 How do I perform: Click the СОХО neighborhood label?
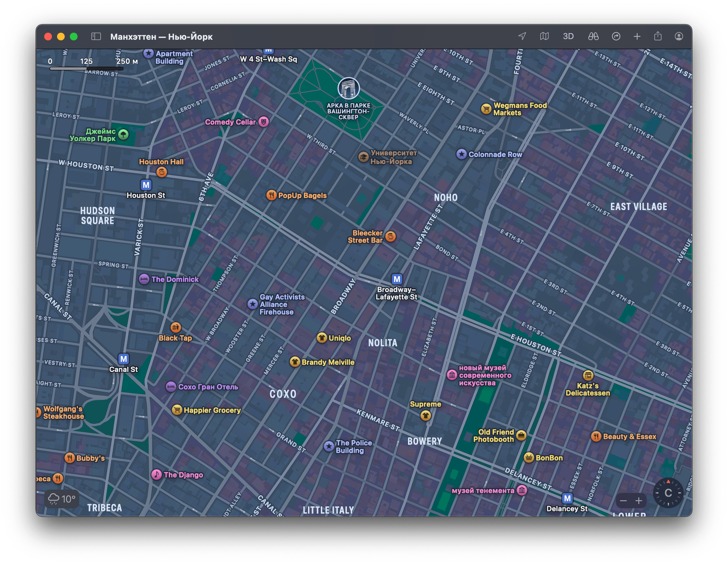click(x=283, y=394)
